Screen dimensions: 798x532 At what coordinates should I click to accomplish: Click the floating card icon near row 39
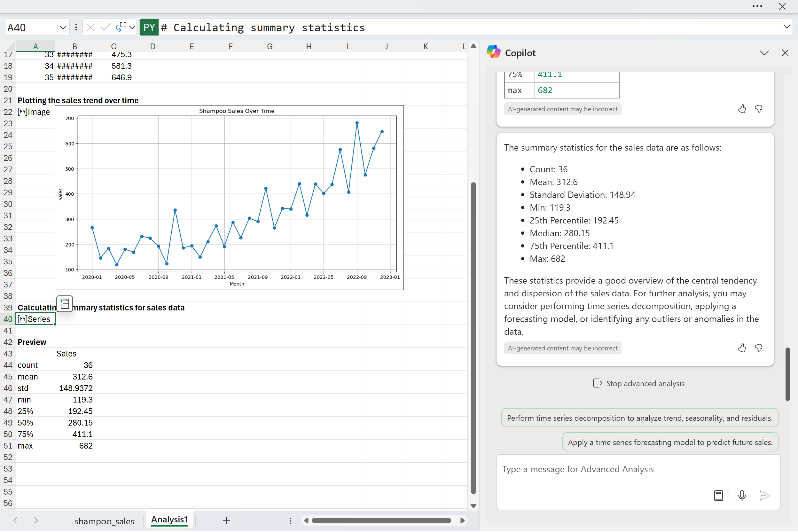pos(65,303)
